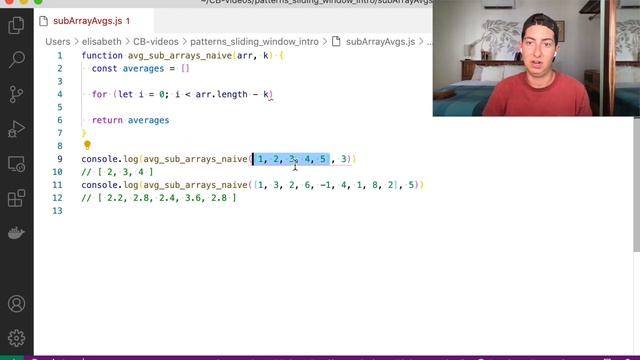Screen dimensions: 640x360
Task: Click 'subArrayAvgs.js' breadcrumb segment
Action: pyautogui.click(x=380, y=42)
